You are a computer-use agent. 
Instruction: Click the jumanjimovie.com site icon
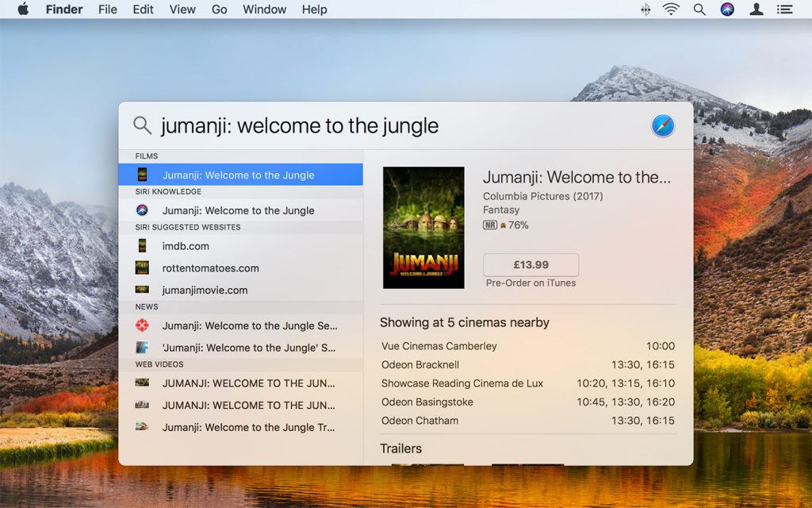pos(142,290)
